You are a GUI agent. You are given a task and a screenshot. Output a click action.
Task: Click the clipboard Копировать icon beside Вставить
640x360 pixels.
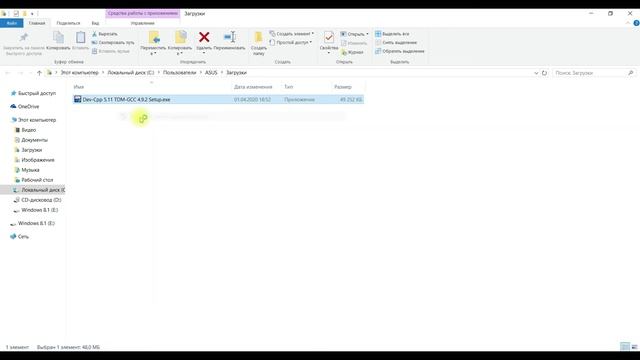58,38
